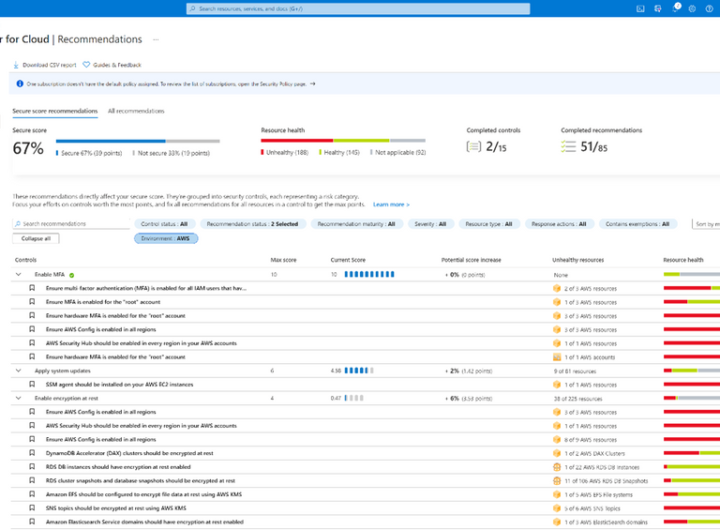
Task: Click icon beside AWS ElasticSearch domains
Action: [557, 522]
